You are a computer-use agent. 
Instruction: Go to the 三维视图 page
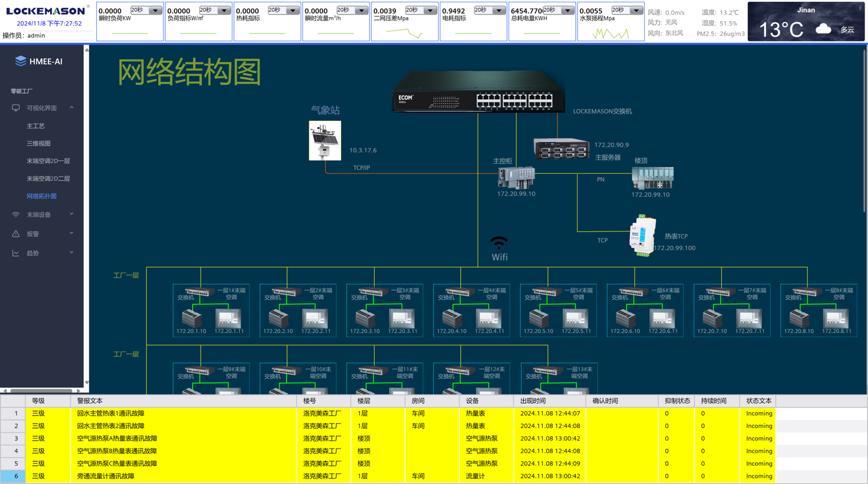(x=39, y=144)
